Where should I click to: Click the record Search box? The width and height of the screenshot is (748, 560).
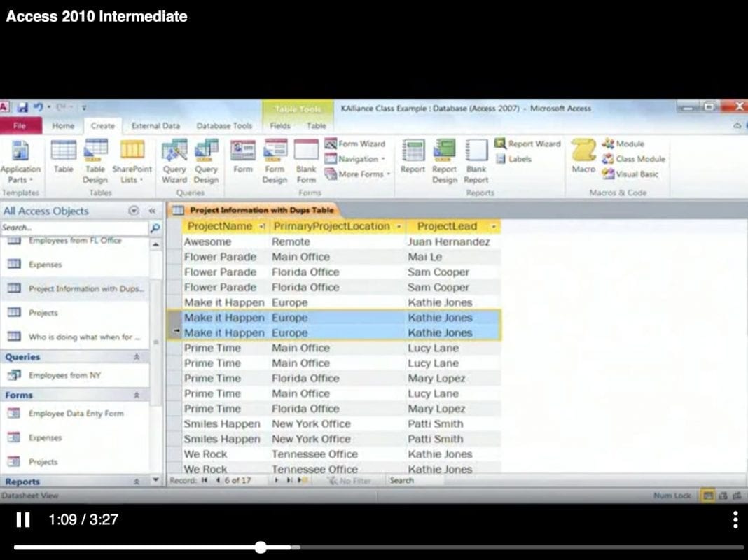click(x=414, y=480)
